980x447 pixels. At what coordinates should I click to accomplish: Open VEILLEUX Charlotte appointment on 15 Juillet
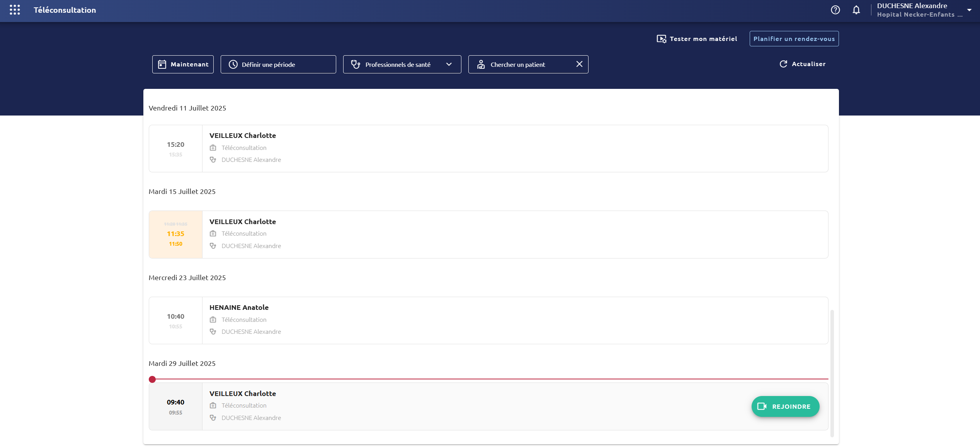[488, 235]
